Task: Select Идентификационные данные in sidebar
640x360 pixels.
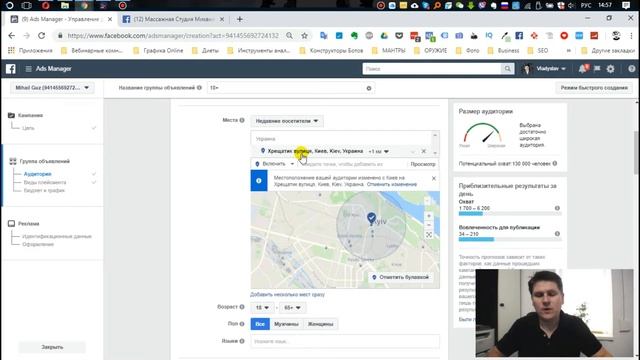Action: tap(57, 236)
